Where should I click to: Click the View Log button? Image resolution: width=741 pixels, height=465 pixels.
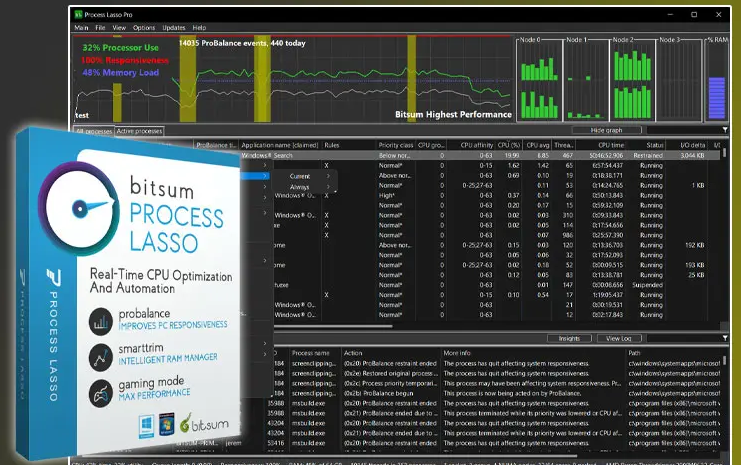(619, 338)
